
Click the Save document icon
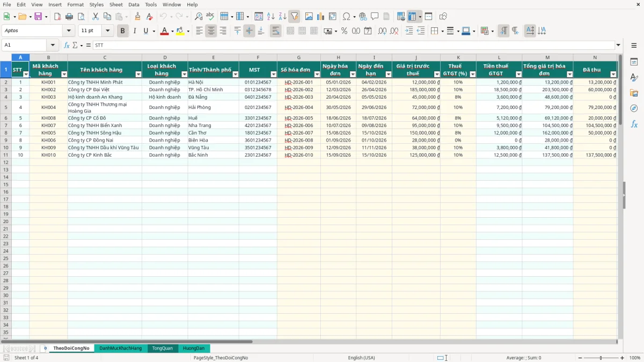(38, 17)
